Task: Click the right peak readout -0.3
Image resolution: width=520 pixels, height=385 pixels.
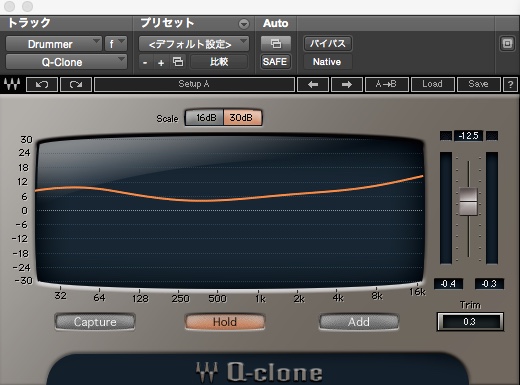Action: pyautogui.click(x=489, y=284)
